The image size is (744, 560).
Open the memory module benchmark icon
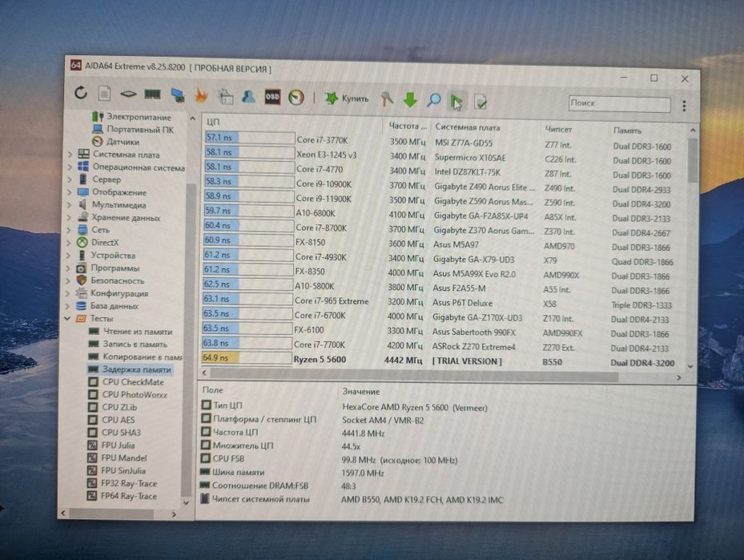point(152,95)
